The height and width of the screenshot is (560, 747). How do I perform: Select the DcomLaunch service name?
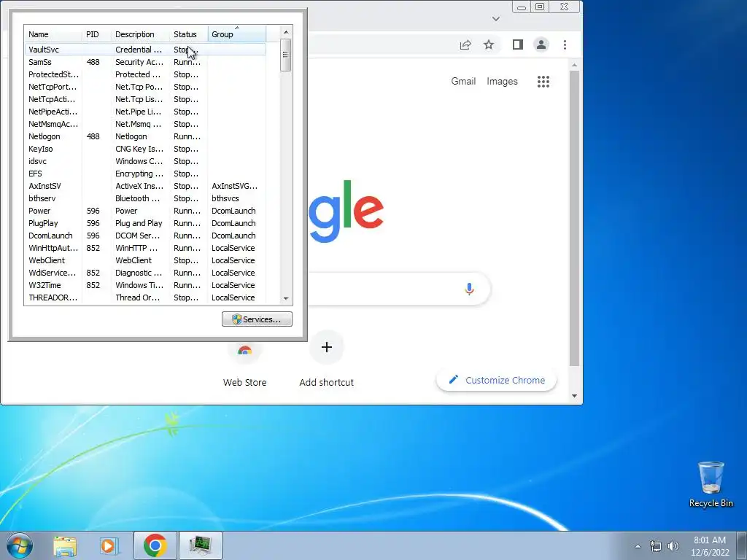[50, 236]
